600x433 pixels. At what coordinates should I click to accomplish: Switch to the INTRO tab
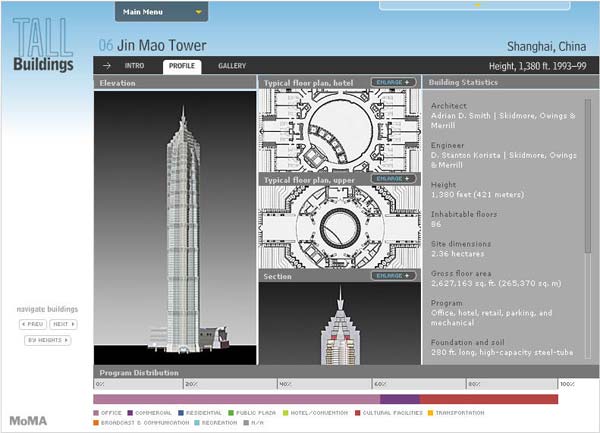(x=134, y=66)
